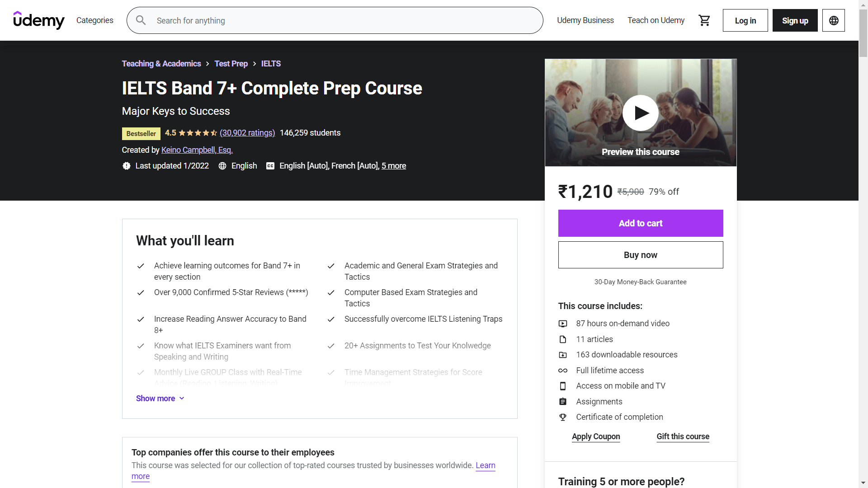The image size is (868, 488).
Task: Click the course preview thumbnail image
Action: pyautogui.click(x=641, y=113)
